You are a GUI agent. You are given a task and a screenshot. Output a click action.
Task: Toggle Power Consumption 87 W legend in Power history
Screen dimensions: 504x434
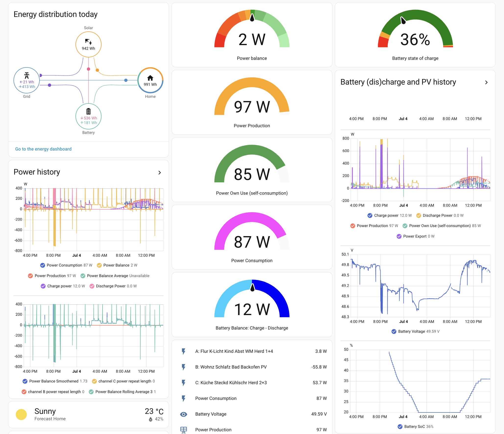point(66,265)
